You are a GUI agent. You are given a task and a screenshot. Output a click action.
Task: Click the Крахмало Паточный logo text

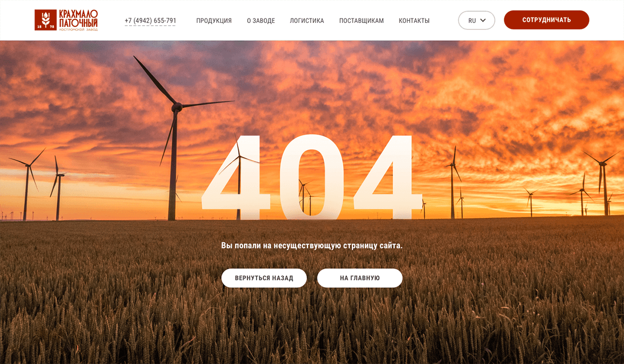pos(78,18)
